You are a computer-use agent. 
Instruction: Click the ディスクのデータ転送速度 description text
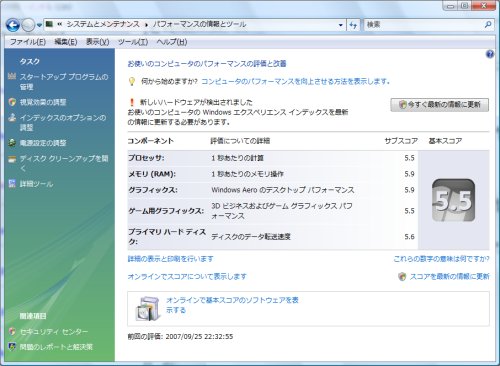[251, 237]
